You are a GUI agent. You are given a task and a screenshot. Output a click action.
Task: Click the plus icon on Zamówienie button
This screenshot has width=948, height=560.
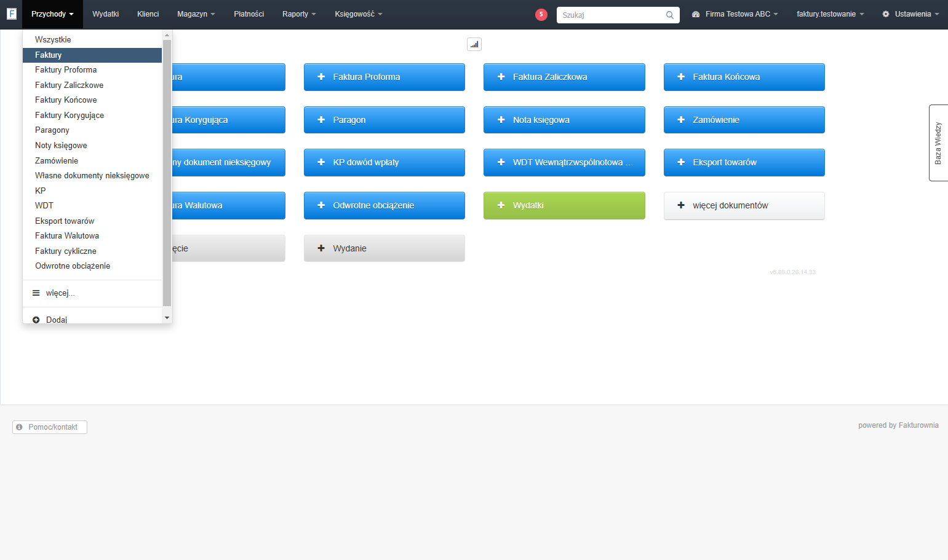click(681, 120)
